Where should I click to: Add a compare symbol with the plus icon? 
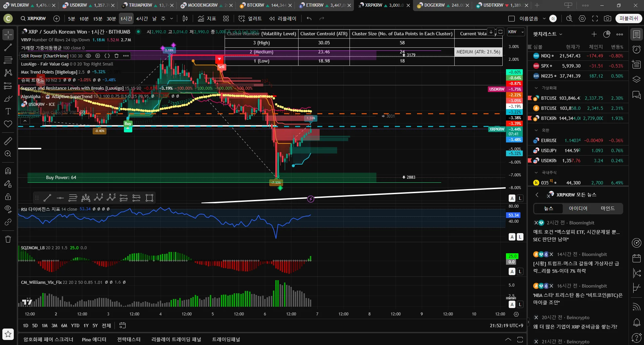click(57, 18)
